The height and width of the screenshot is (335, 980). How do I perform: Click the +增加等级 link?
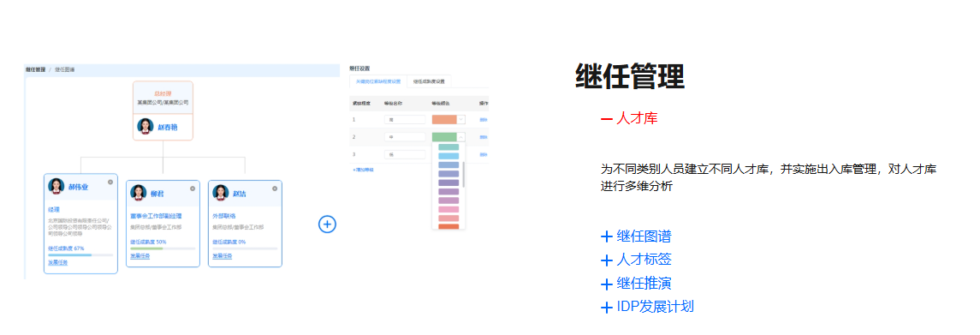pyautogui.click(x=363, y=170)
